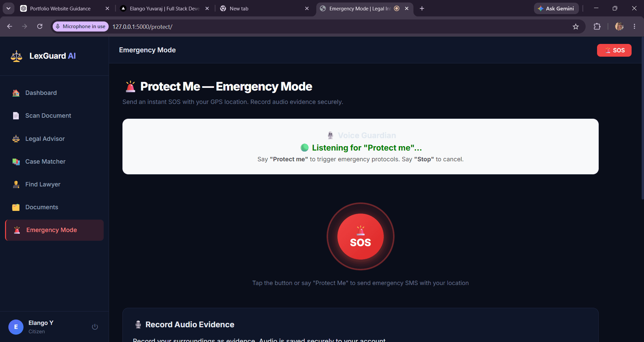Image resolution: width=644 pixels, height=342 pixels.
Task: Click the 'Elango Y' user name
Action: (x=41, y=323)
